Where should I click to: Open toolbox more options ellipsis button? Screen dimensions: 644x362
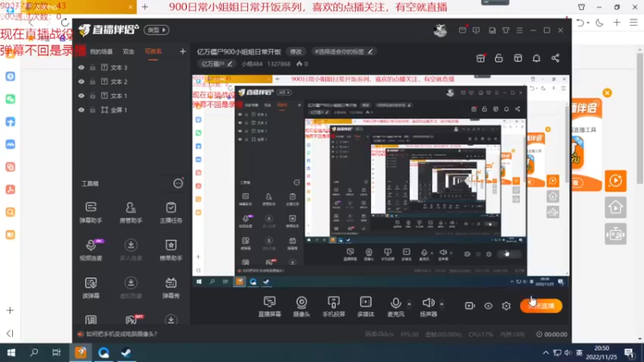tap(178, 183)
